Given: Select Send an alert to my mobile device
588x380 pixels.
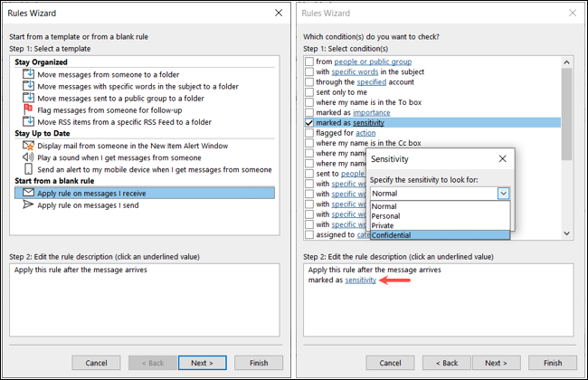Looking at the screenshot, I should (x=155, y=169).
